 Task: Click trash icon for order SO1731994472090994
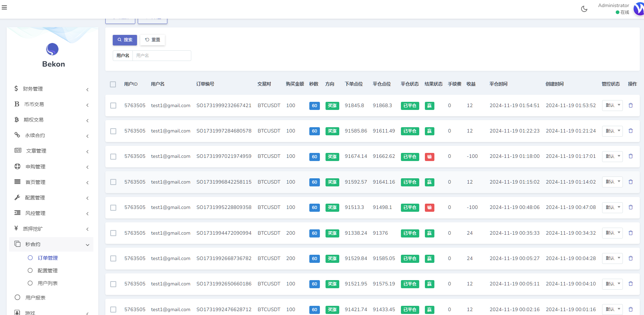coord(631,233)
